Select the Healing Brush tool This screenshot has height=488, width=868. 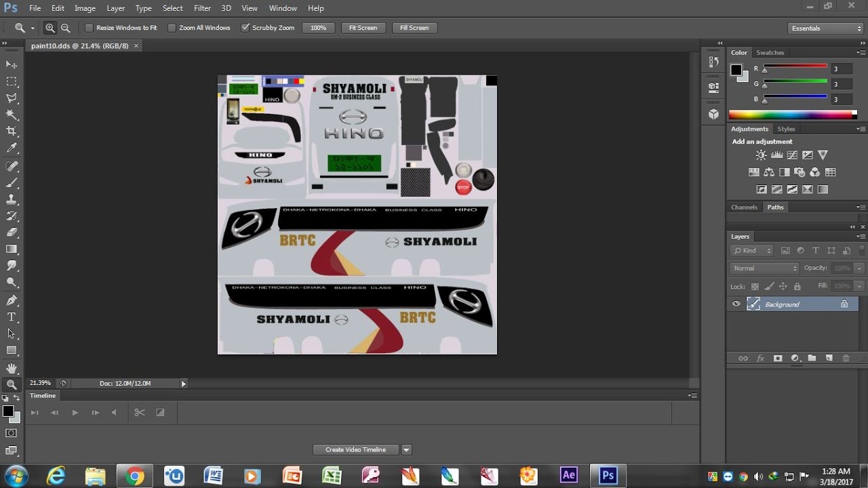pyautogui.click(x=12, y=166)
